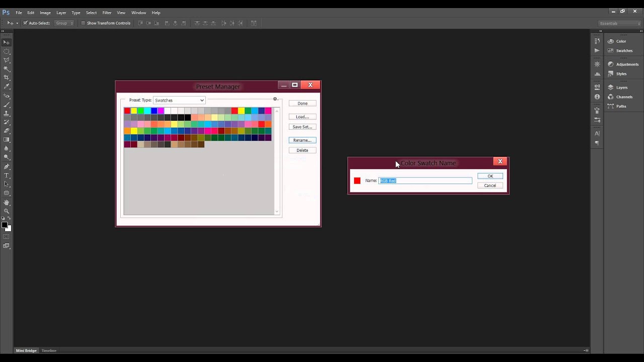Enable Show Transform Controls checkbox
This screenshot has height=362, width=644.
pos(84,23)
